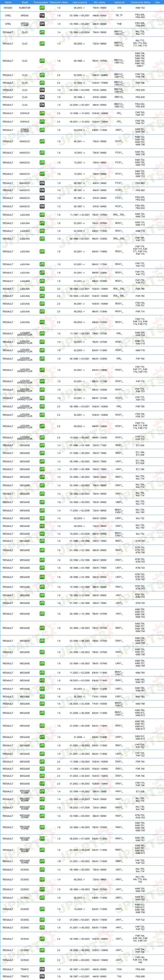
Task: Click the petrol icon in the Scenic 07.2000 -> 04.2001 row
Action: [42, 920]
